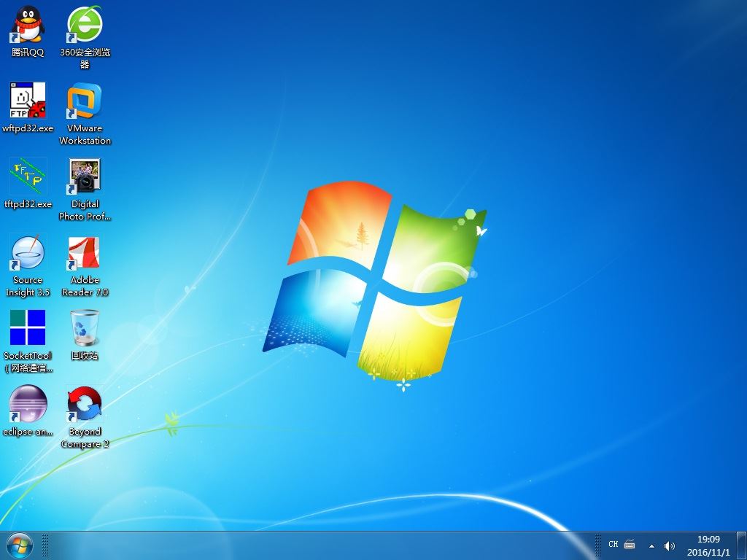Screen dimensions: 747x560
Task: Select the Beyond Compare 2 icon
Action: (x=85, y=404)
